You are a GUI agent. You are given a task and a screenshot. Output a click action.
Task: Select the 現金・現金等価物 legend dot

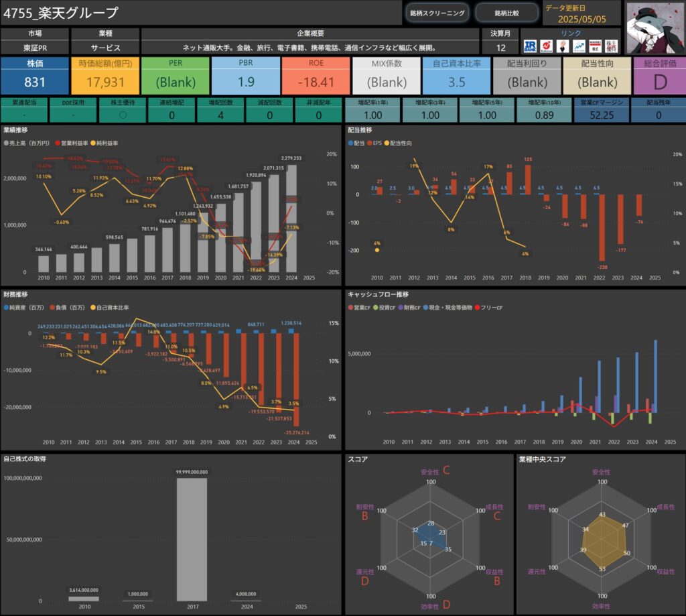425,308
